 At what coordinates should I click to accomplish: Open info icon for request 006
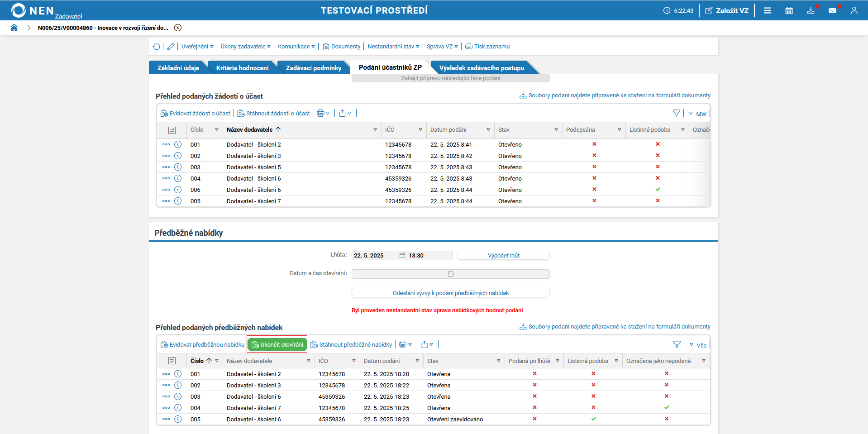pos(178,190)
